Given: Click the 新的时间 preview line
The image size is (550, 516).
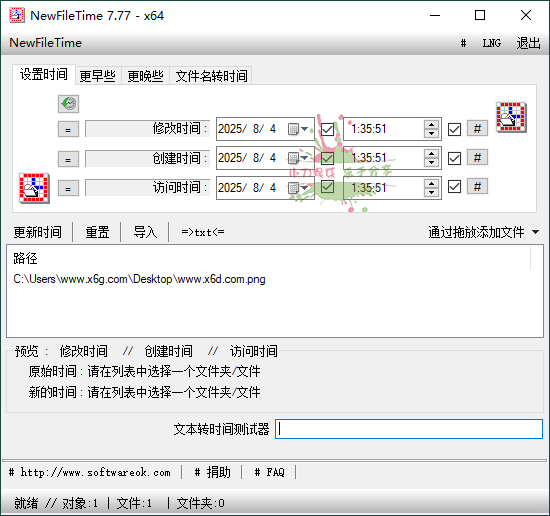Looking at the screenshot, I should 144,392.
